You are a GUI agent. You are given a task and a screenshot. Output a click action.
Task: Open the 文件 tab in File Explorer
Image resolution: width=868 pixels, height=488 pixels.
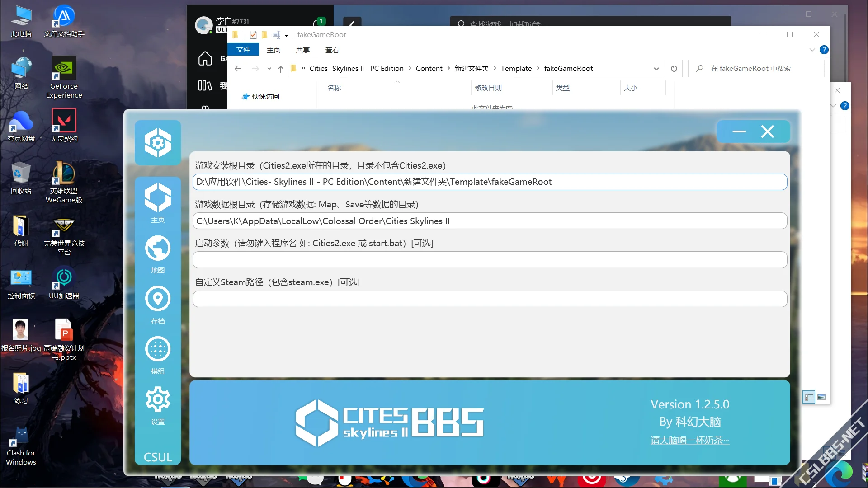[243, 50]
